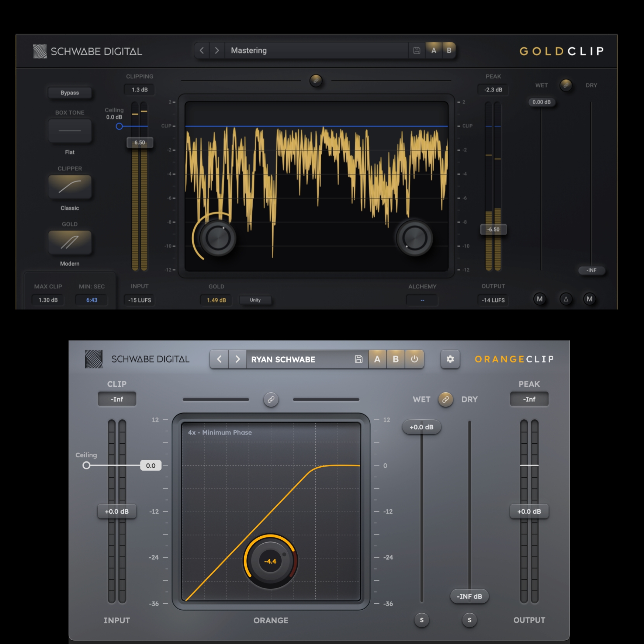Toggle wet/dry link in Gold Clip
Screen dimensions: 644x644
click(566, 85)
